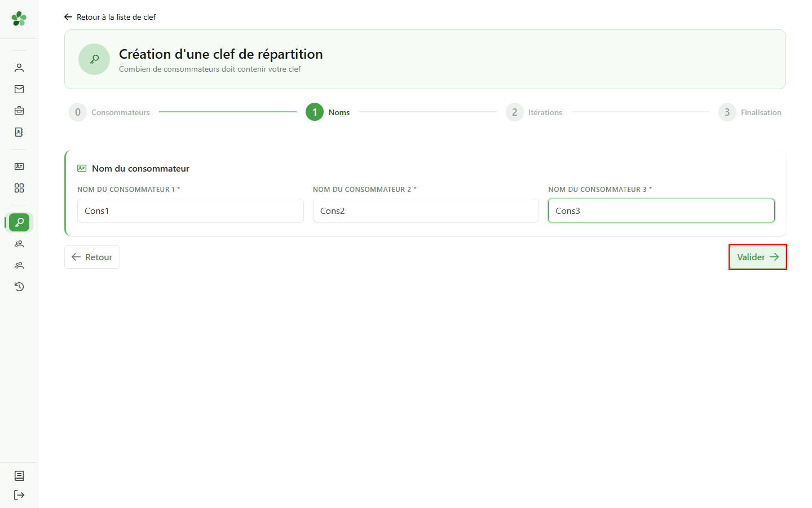Open the history clock sidebar icon
The height and width of the screenshot is (508, 812).
[x=19, y=287]
